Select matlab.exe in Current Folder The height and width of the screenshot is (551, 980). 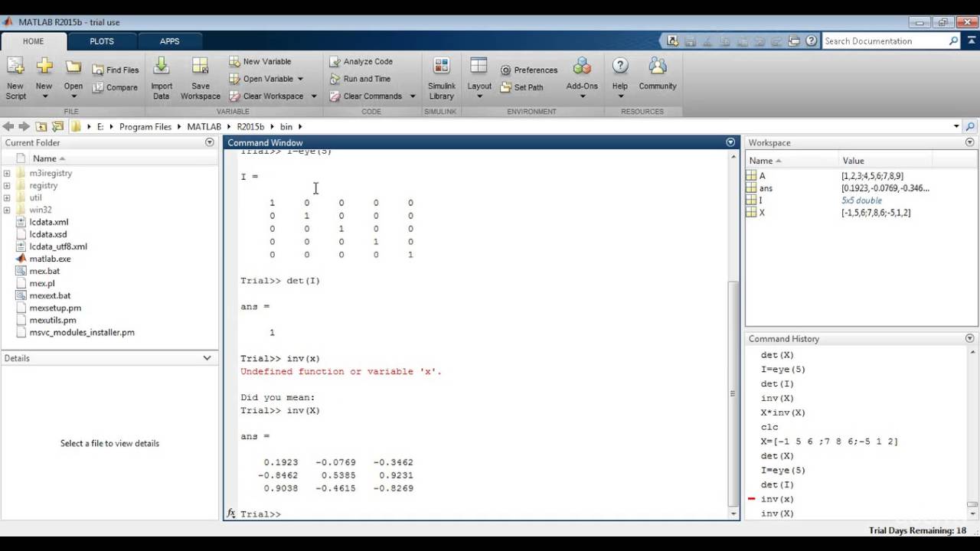49,259
